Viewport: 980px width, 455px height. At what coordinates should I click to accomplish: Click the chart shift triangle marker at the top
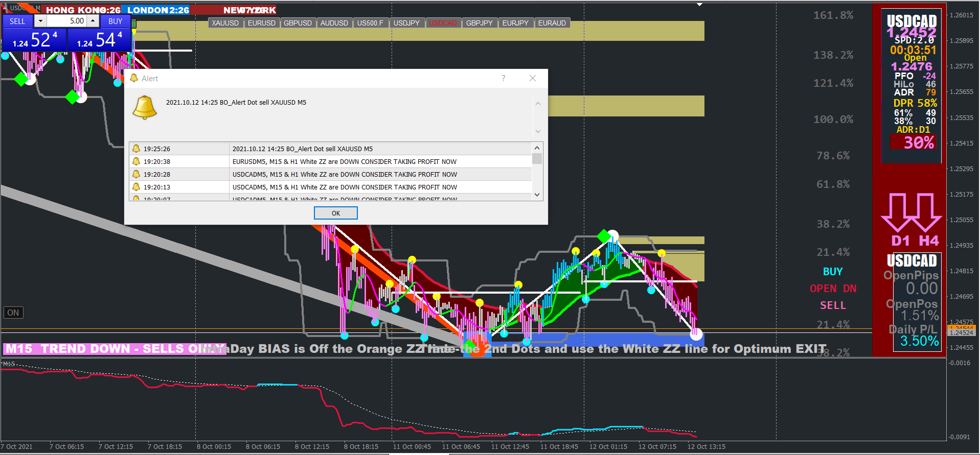point(699,5)
